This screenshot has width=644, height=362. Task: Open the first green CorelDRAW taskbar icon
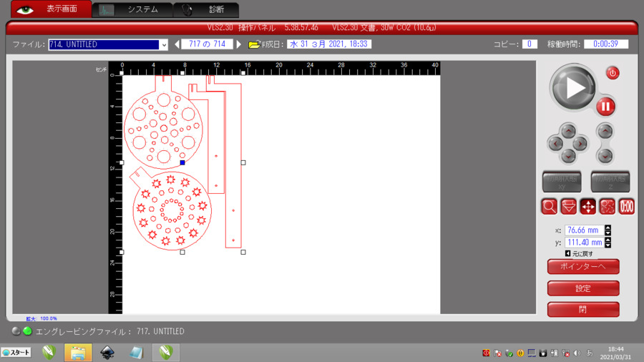click(x=49, y=353)
